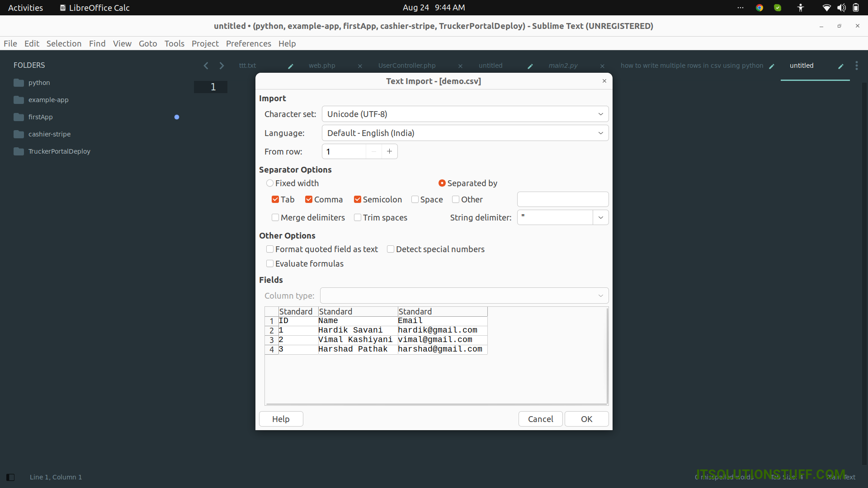Click the python folder icon in sidebar
The width and height of the screenshot is (868, 488).
click(19, 83)
